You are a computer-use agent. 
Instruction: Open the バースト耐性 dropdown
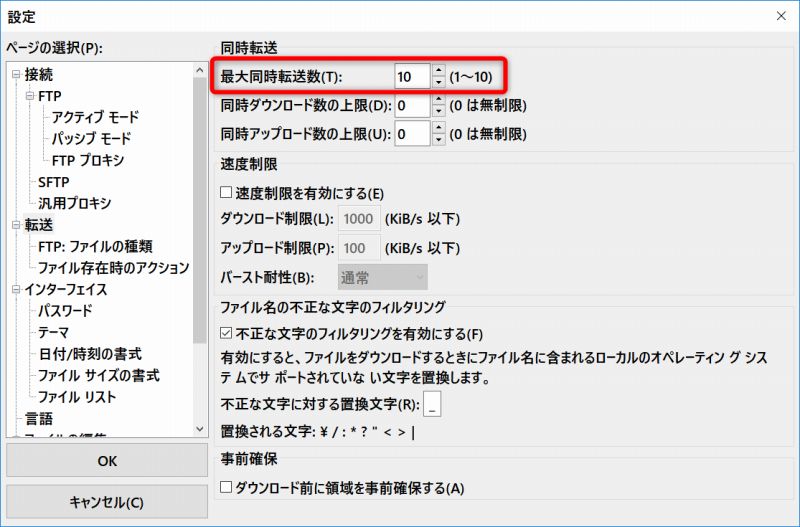(x=383, y=277)
